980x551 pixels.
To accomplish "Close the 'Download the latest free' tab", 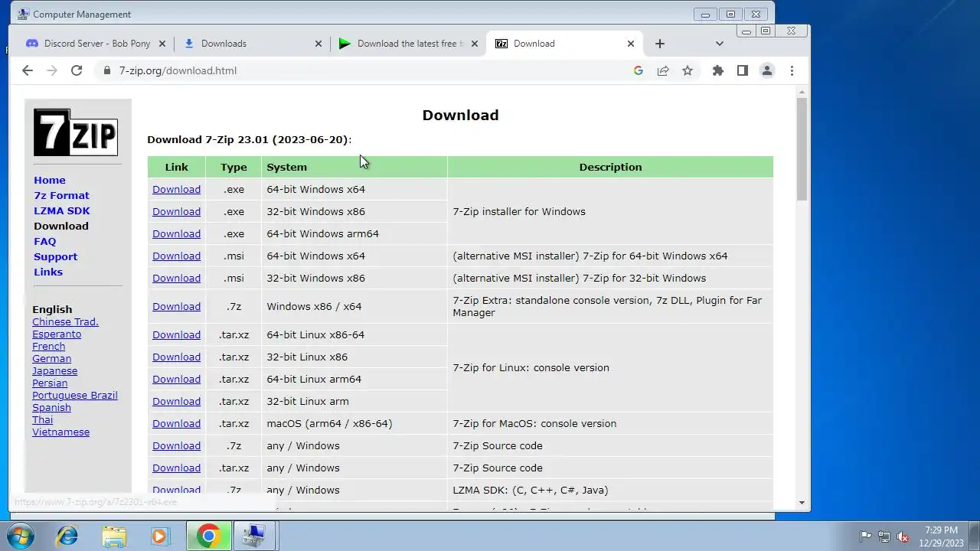I will point(475,44).
